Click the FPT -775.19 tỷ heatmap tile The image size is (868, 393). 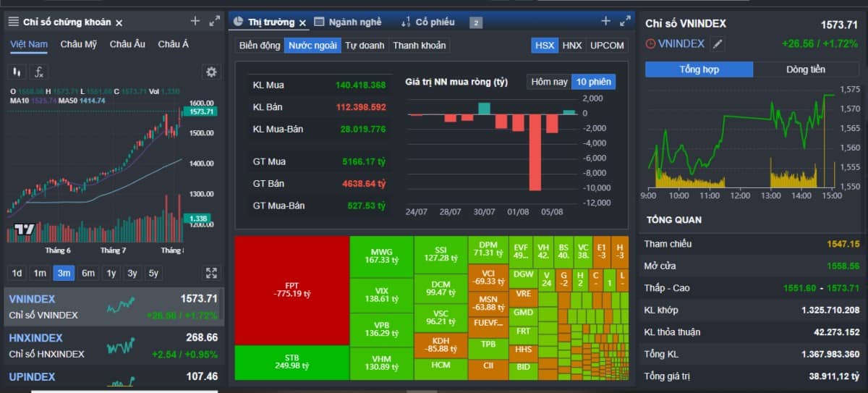[292, 290]
